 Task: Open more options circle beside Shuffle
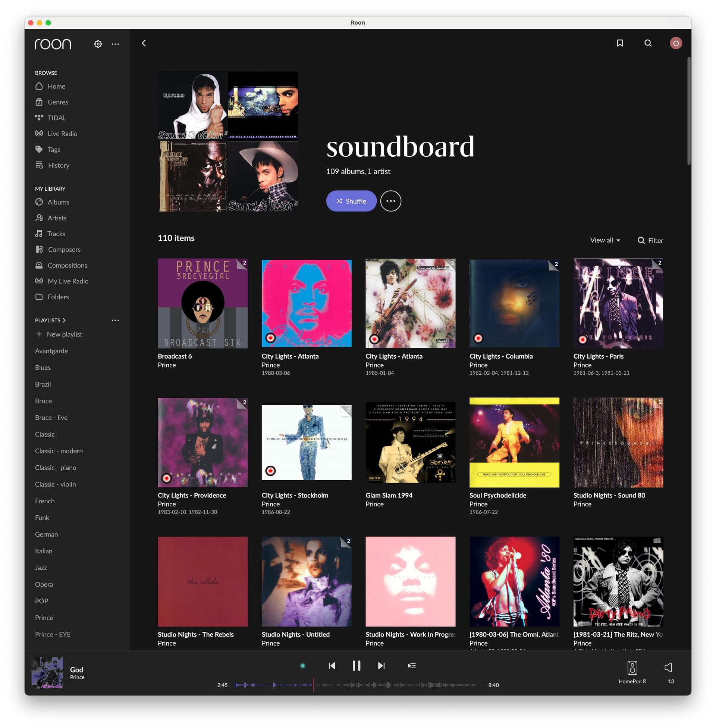pos(391,201)
